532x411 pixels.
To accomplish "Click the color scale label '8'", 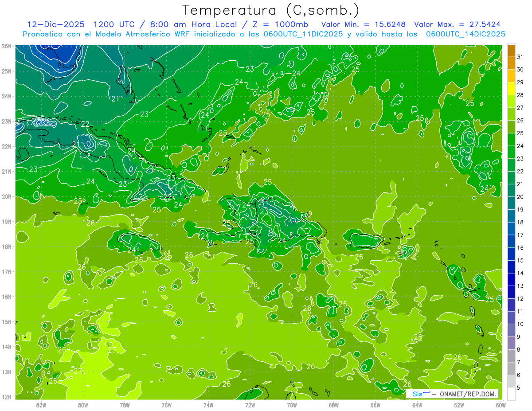I will [519, 349].
